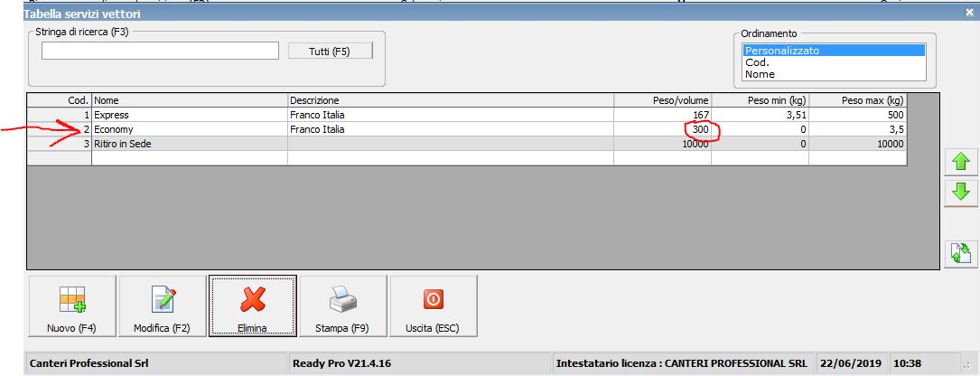Click the 167 Peso/volume value

click(x=662, y=115)
